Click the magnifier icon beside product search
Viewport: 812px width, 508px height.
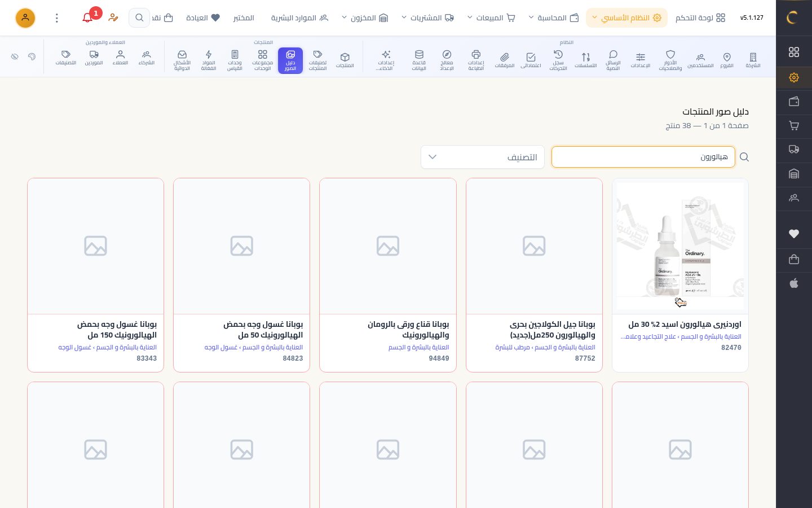pos(744,157)
